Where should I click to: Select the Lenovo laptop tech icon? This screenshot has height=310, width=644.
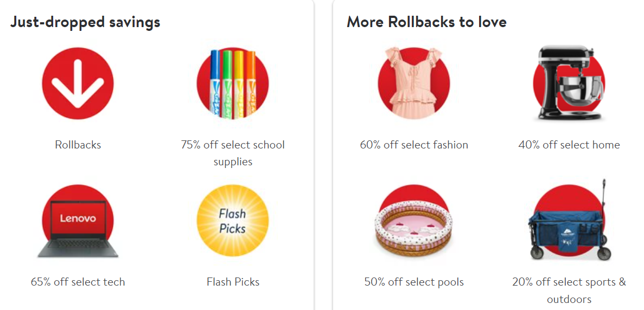pyautogui.click(x=78, y=221)
